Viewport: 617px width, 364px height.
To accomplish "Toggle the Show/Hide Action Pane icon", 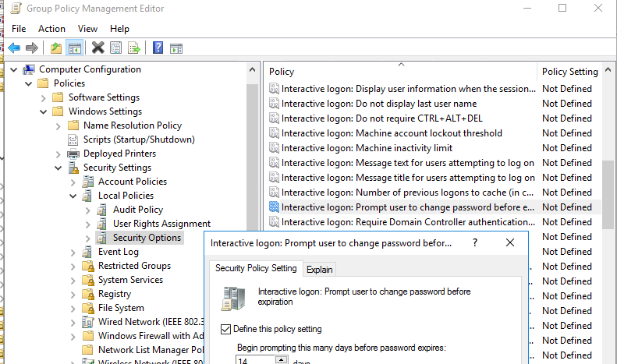I will (x=176, y=48).
